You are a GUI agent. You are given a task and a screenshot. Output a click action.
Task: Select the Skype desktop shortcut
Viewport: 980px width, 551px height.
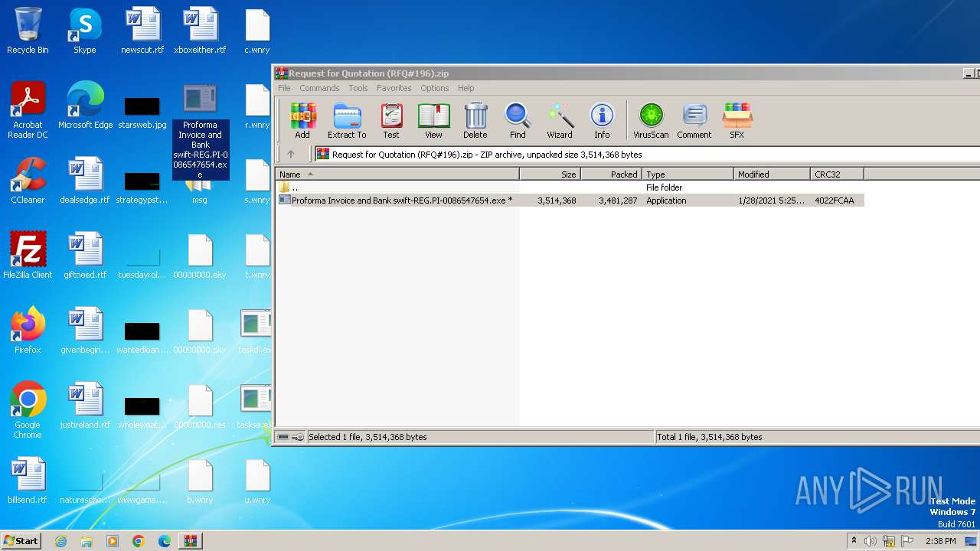pyautogui.click(x=85, y=31)
